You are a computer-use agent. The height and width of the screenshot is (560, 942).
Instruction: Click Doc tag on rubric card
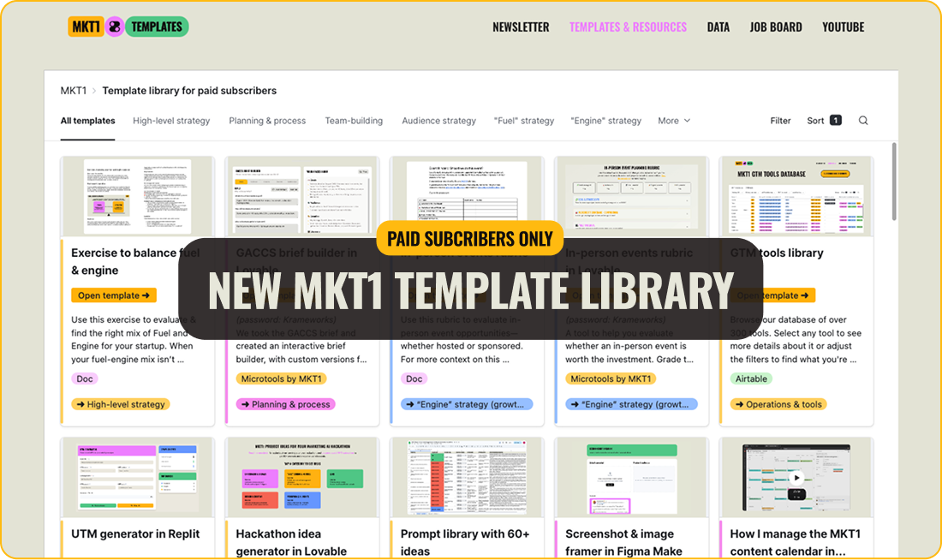coord(414,378)
